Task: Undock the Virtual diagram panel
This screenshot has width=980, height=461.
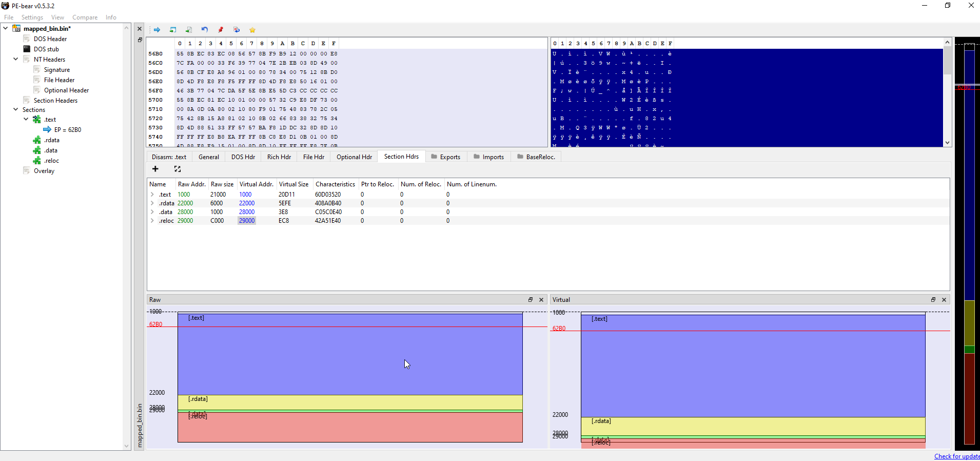Action: [x=933, y=299]
